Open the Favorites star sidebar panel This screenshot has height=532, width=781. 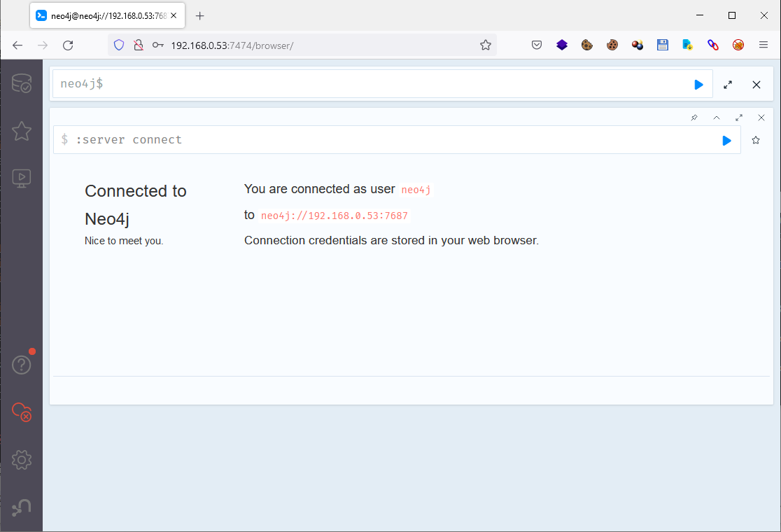coord(21,131)
